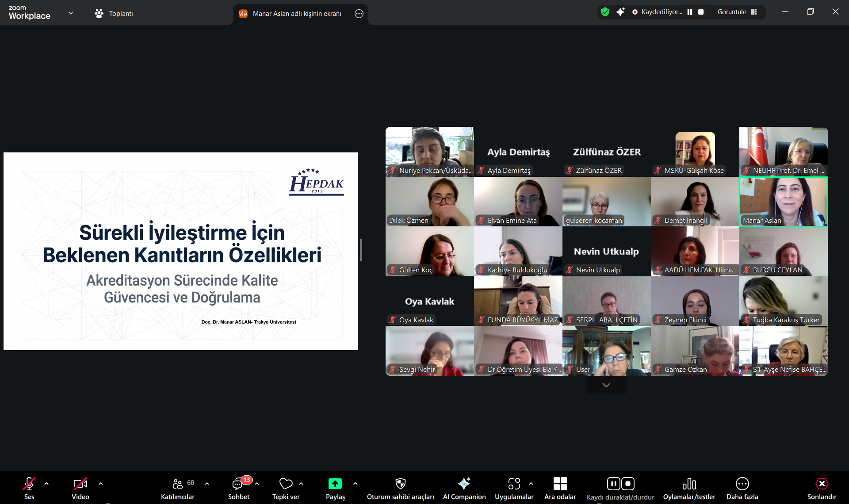Viewport: 849px width, 504px height.
Task: Open the AI Companion sparkle icon
Action: (464, 484)
